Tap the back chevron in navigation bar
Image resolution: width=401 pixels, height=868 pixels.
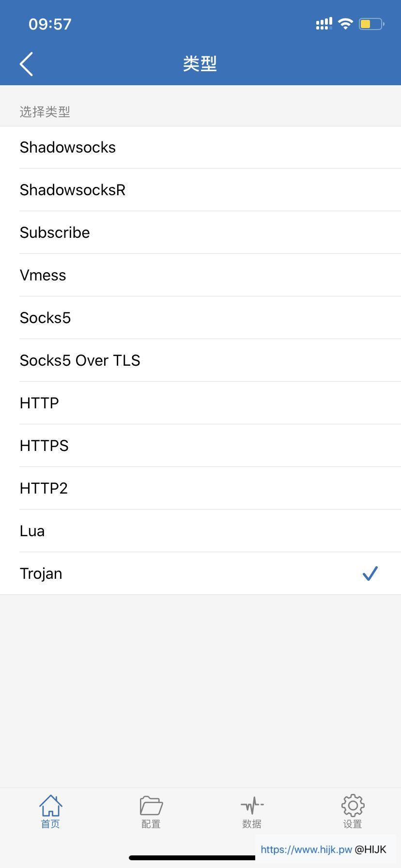click(27, 63)
